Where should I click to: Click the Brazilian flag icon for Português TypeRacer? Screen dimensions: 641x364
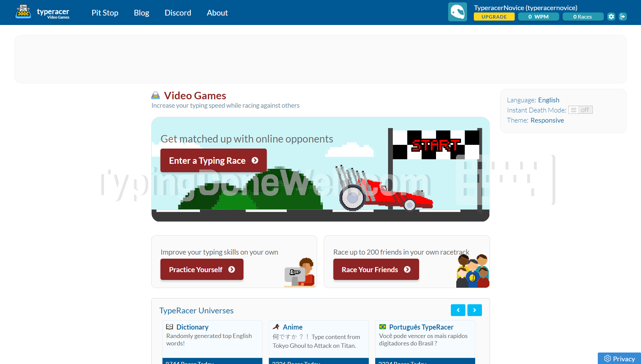(x=383, y=327)
